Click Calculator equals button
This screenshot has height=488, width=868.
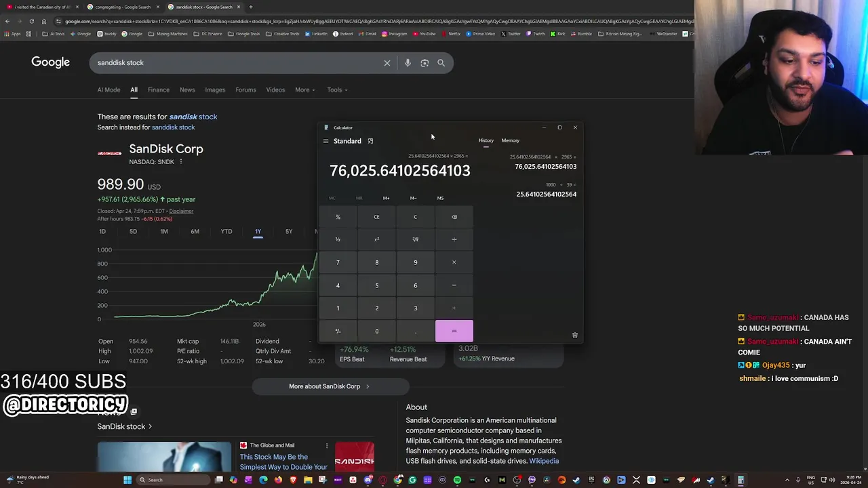pyautogui.click(x=454, y=331)
